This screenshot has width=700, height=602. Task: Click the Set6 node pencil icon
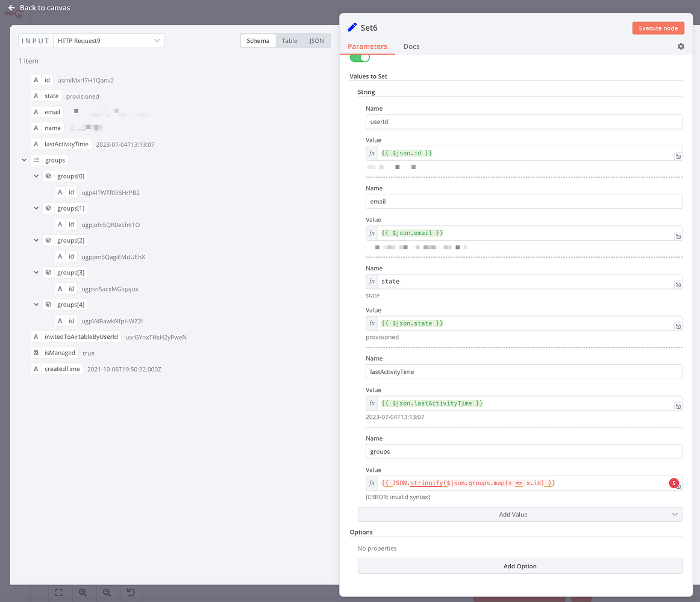[352, 27]
